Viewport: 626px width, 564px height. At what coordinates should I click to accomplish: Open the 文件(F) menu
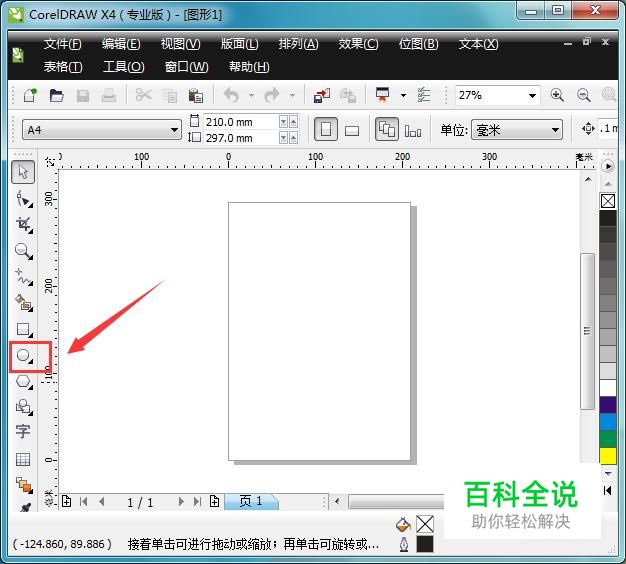coord(62,44)
